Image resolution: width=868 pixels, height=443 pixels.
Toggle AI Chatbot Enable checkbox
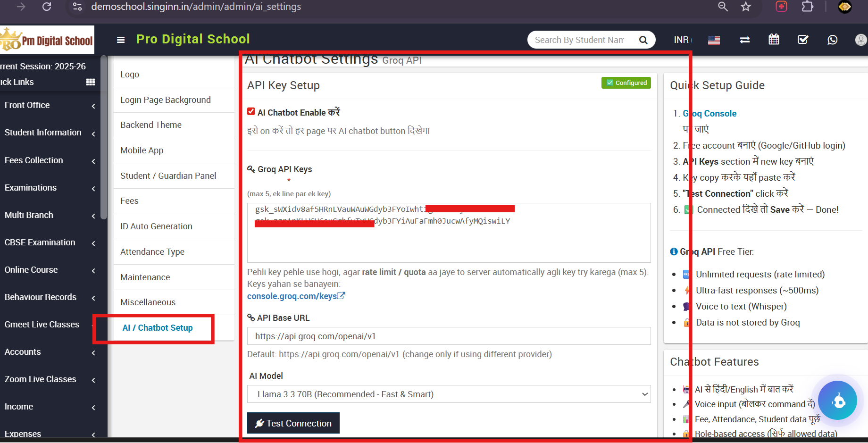point(251,112)
